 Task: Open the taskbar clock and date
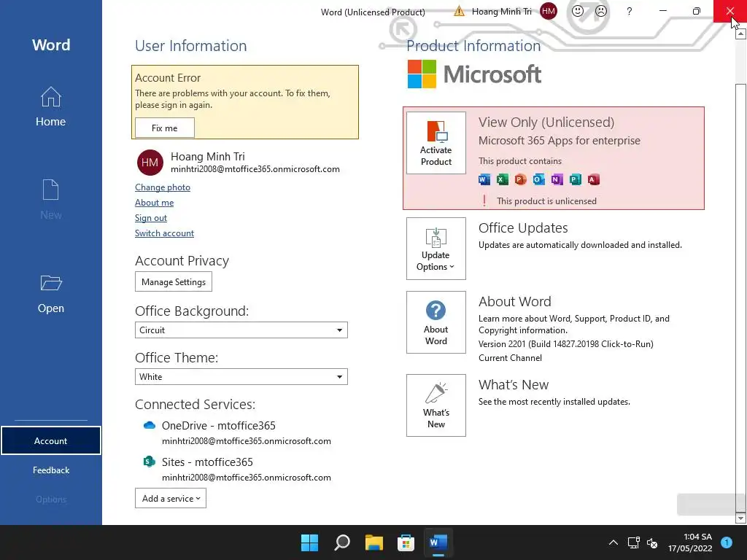(690, 542)
